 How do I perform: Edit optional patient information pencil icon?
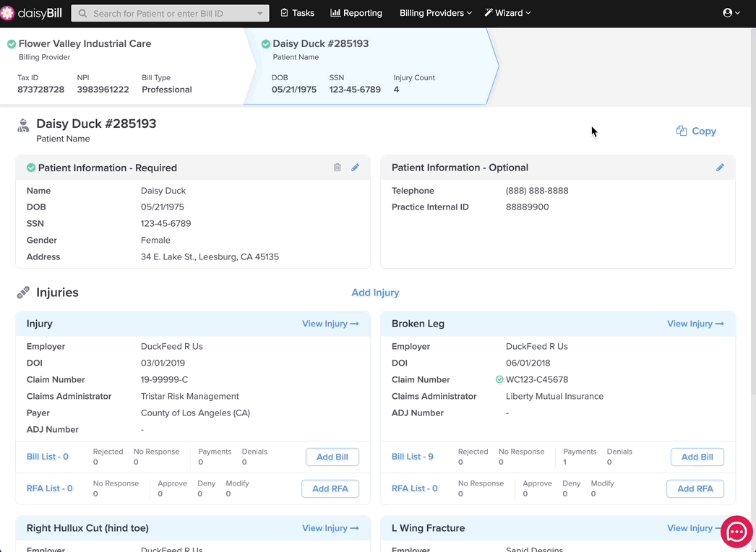point(720,168)
